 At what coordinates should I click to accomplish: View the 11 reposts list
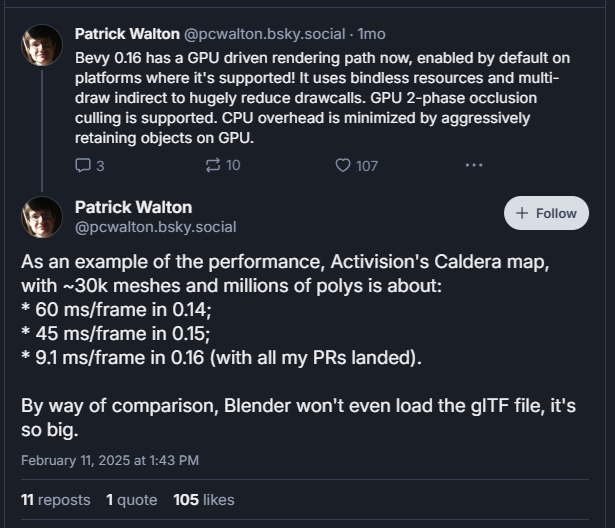(x=55, y=499)
